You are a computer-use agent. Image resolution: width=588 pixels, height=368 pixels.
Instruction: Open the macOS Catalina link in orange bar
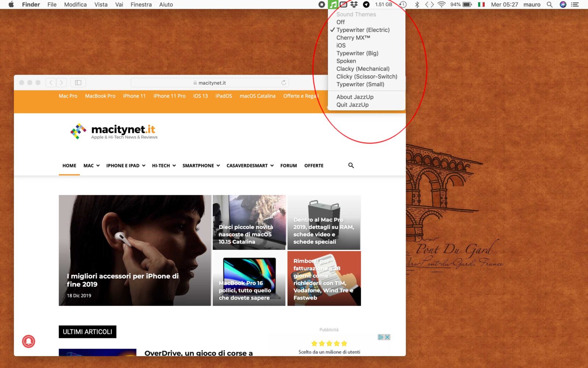click(x=257, y=96)
